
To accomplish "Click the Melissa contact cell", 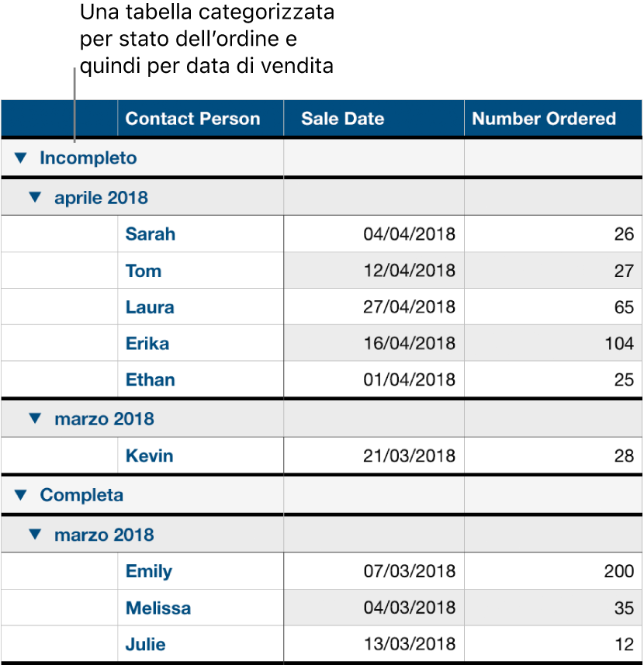I will click(x=158, y=608).
